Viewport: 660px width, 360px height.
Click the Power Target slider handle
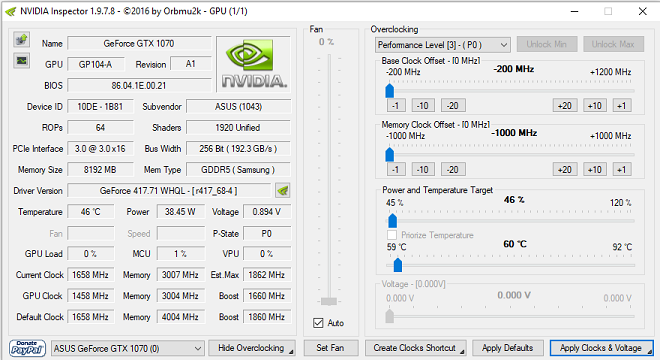click(393, 220)
